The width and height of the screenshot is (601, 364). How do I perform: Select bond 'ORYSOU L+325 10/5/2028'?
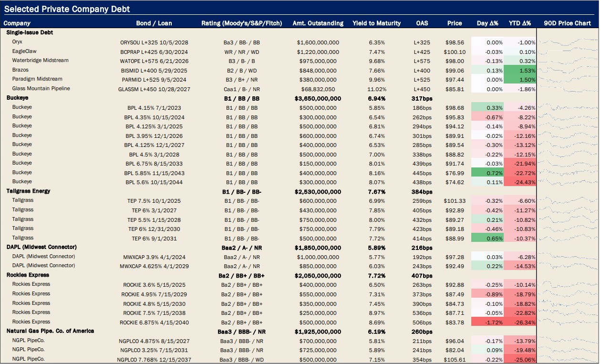tap(154, 42)
